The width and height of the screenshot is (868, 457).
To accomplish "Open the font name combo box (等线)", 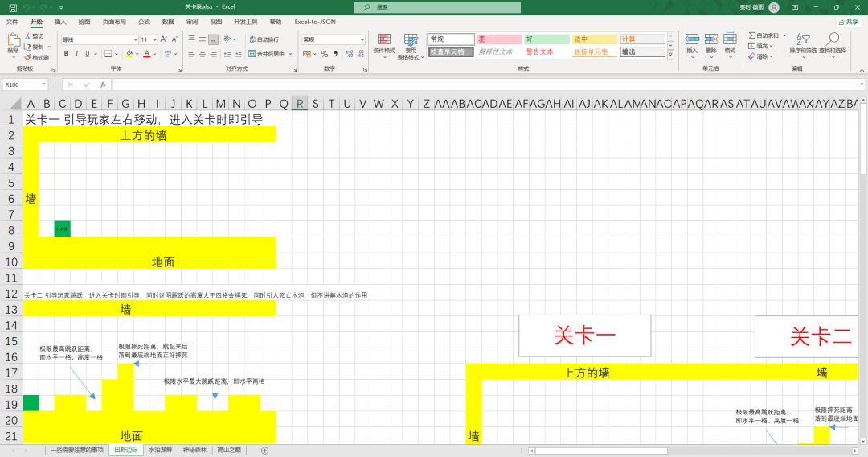I will [x=100, y=39].
